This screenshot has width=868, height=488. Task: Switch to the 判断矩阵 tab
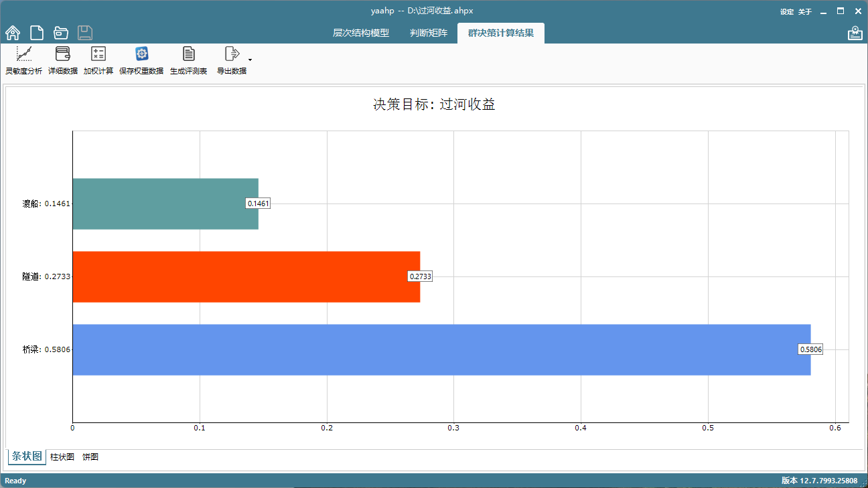coord(429,33)
